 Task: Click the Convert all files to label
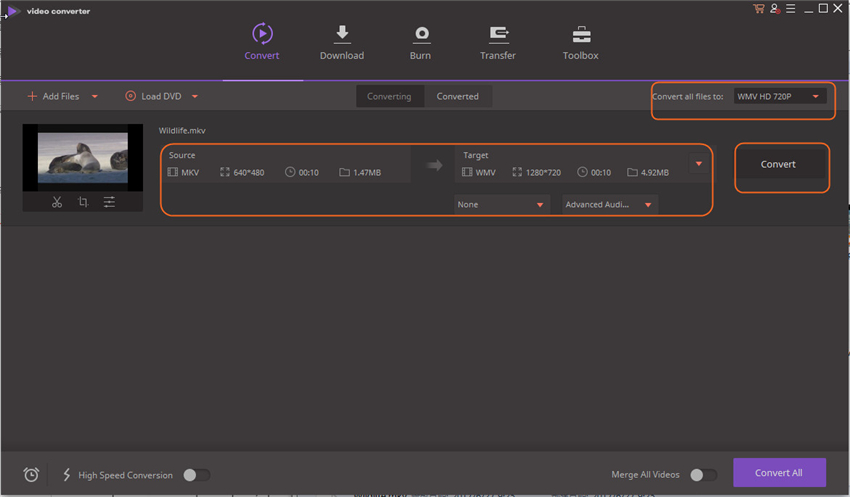[687, 96]
